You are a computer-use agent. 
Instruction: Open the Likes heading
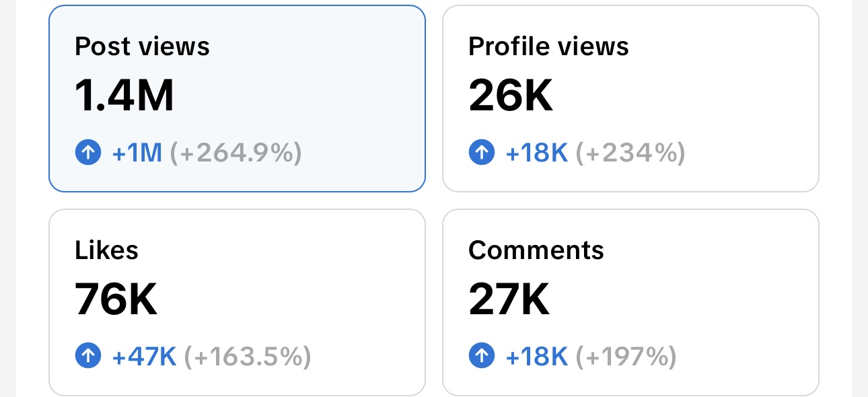coord(106,250)
